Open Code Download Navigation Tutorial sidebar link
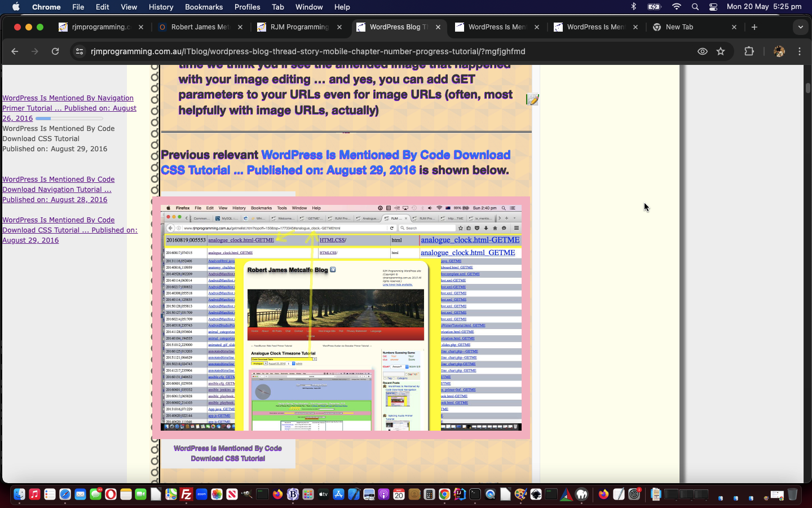Viewport: 812px width, 508px height. 59,189
